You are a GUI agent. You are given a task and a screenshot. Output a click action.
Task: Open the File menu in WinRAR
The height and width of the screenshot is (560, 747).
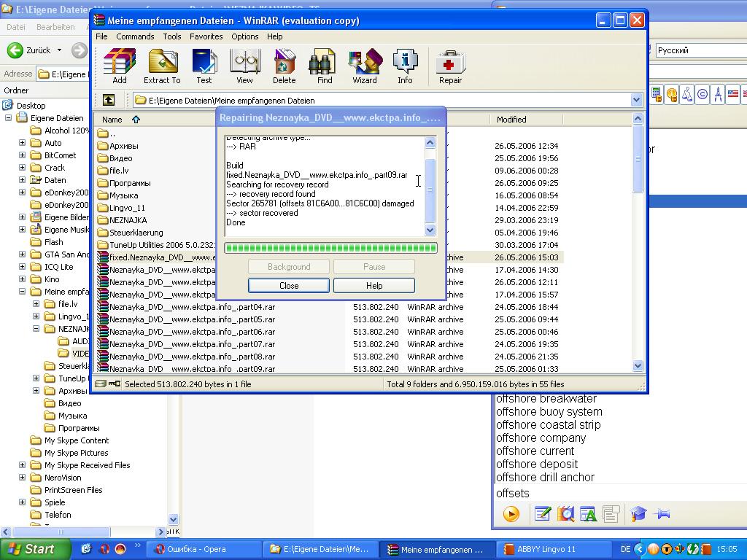point(101,36)
